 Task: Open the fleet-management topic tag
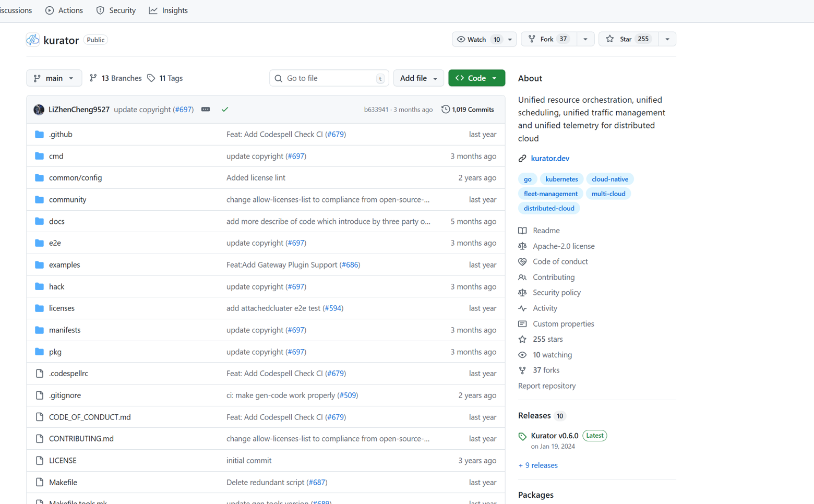tap(550, 194)
